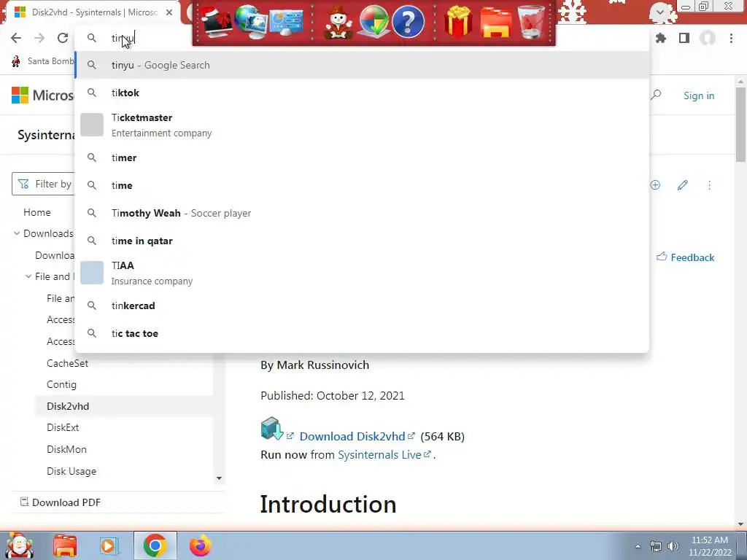
Task: Collapse the Downloads tree node
Action: point(17,233)
